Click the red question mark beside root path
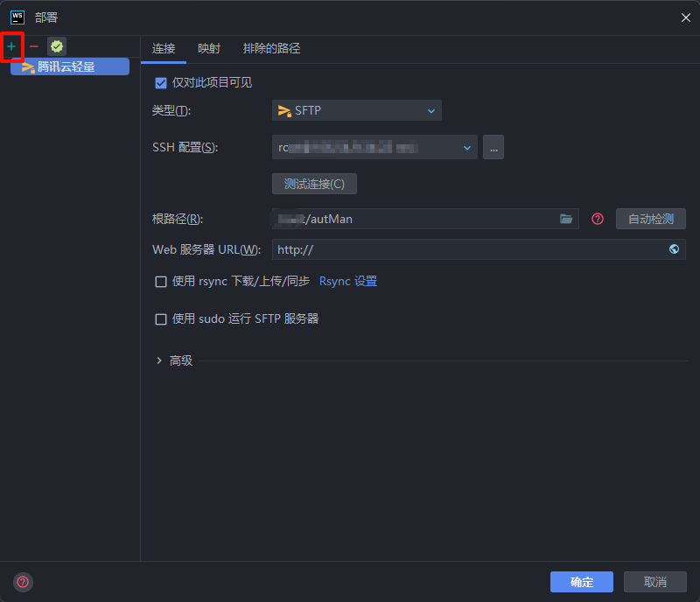This screenshot has height=602, width=700. [x=598, y=219]
